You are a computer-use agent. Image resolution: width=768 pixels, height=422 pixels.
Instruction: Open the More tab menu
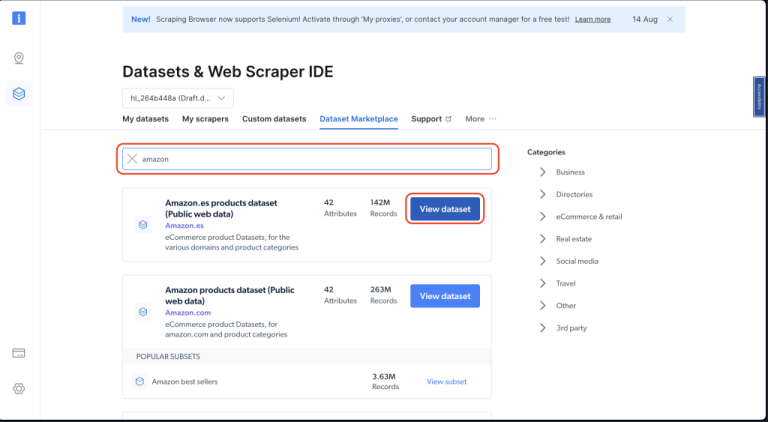(480, 119)
